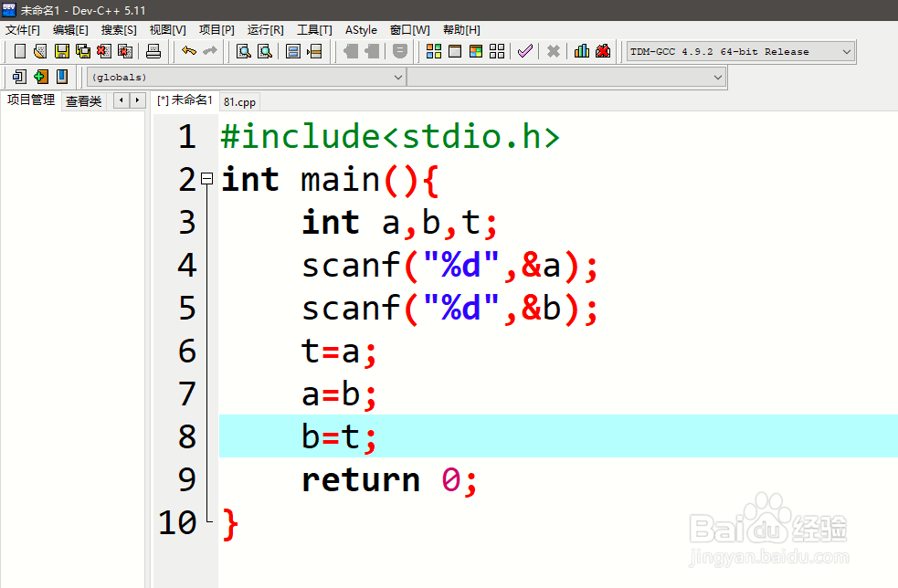This screenshot has height=588, width=898.
Task: Collapse the main function fold marker on line 2
Action: coord(207,179)
